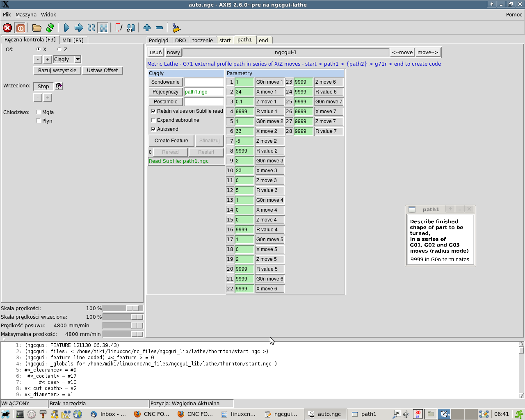Open the DRO tab
525x420 pixels.
pyautogui.click(x=180, y=40)
